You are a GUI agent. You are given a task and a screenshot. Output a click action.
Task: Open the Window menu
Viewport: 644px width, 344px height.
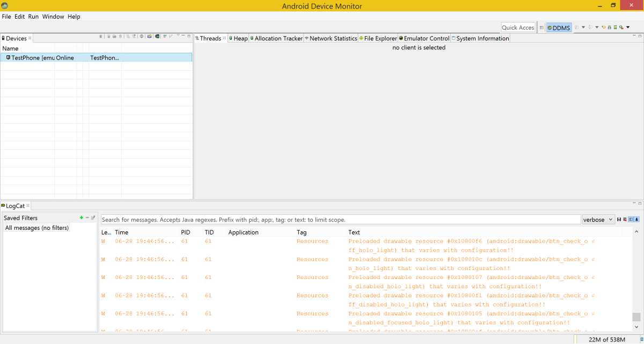[x=53, y=17]
